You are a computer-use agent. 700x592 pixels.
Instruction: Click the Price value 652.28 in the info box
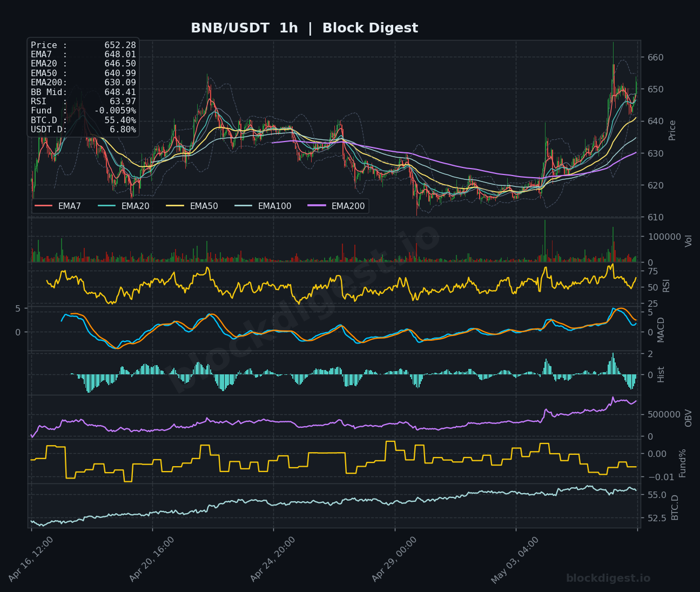click(x=120, y=45)
